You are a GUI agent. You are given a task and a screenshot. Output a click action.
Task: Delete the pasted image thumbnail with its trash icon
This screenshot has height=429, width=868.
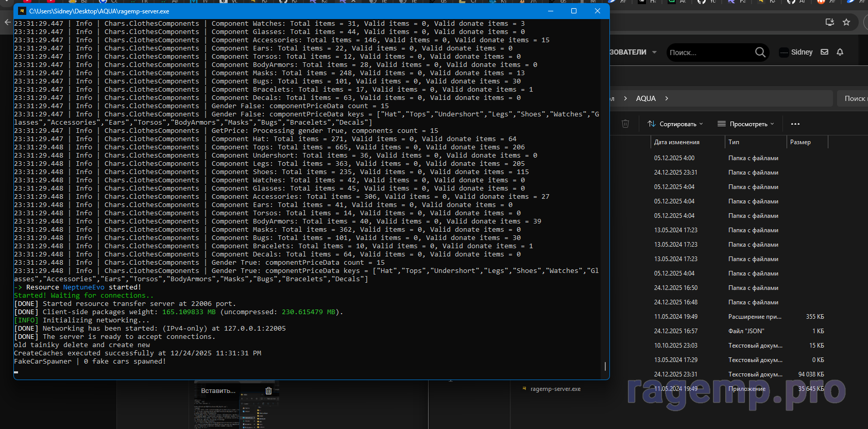click(x=268, y=391)
